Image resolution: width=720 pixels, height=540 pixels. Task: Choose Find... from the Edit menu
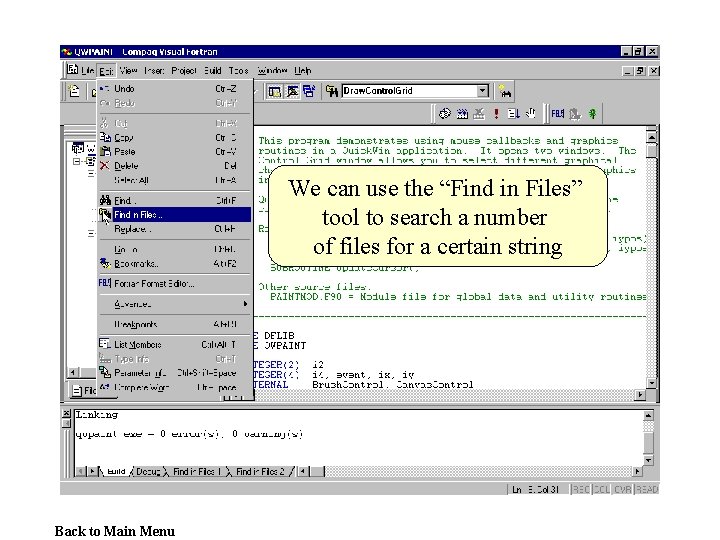click(175, 200)
